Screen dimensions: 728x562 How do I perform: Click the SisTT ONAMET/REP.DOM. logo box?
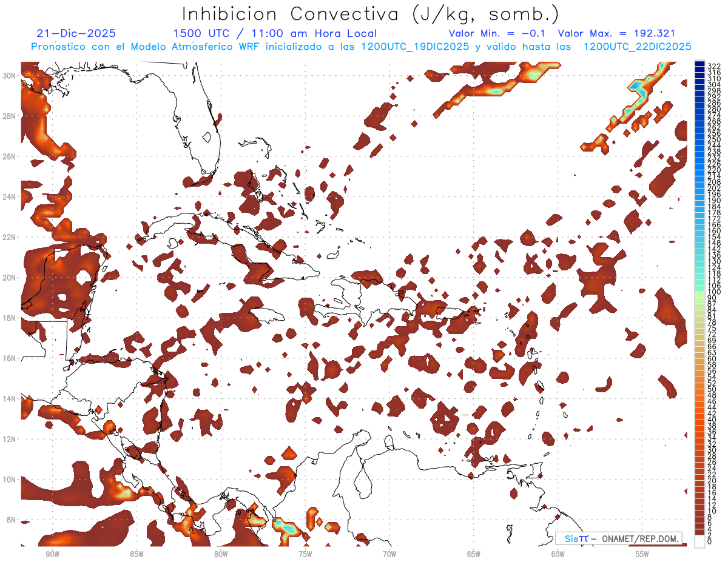(x=618, y=538)
